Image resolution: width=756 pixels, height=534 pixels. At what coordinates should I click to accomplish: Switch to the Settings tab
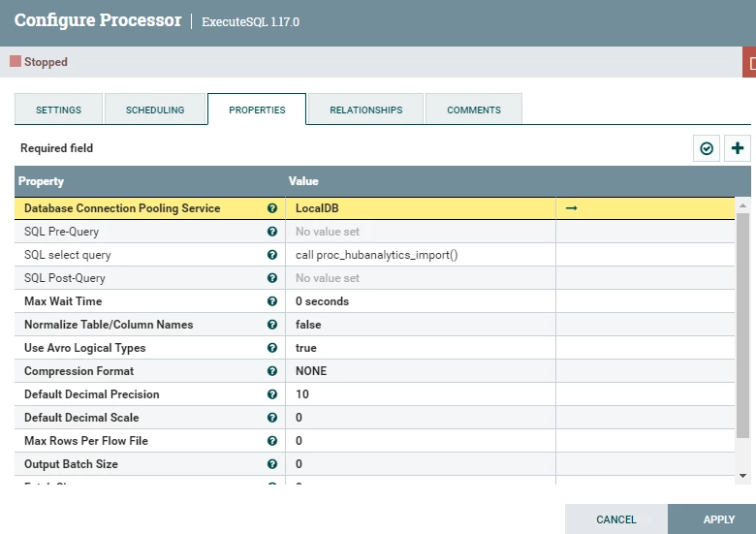(58, 110)
